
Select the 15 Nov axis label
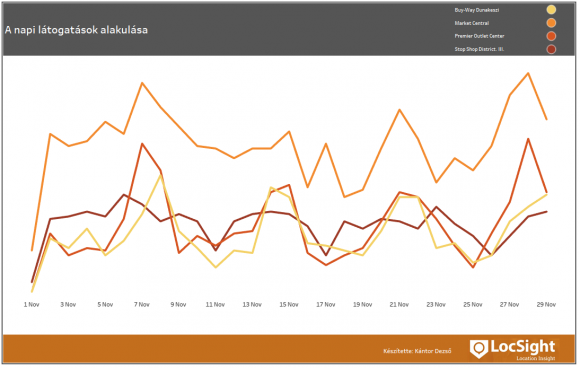[289, 304]
